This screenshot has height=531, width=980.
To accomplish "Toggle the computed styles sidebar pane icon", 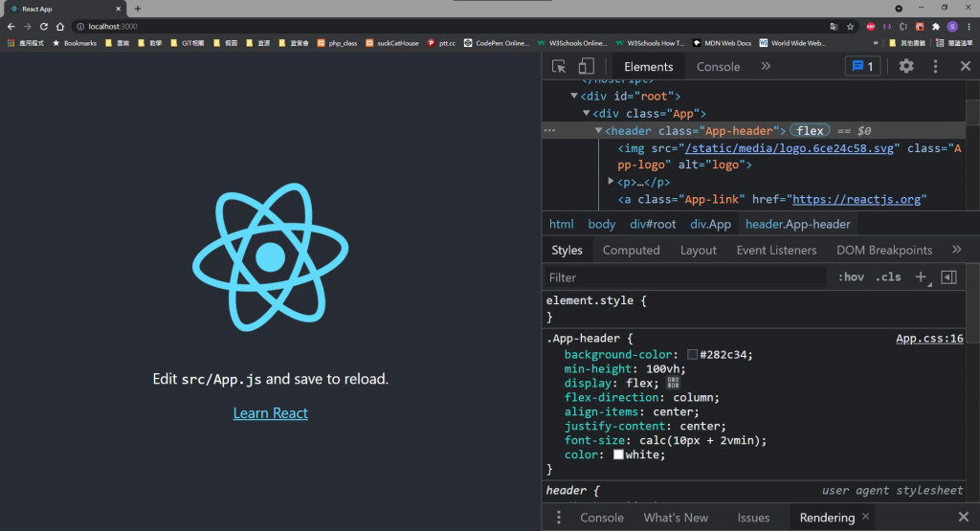I will coord(948,277).
